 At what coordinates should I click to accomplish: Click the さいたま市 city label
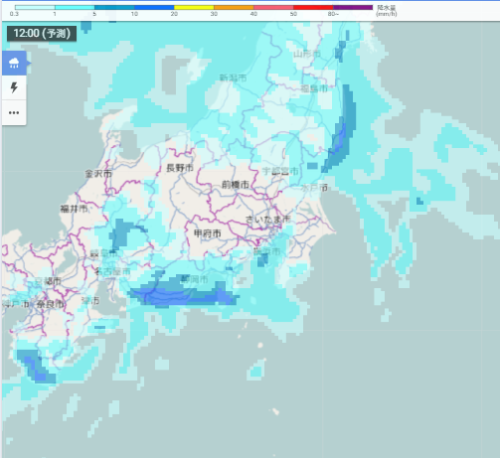tap(268, 219)
